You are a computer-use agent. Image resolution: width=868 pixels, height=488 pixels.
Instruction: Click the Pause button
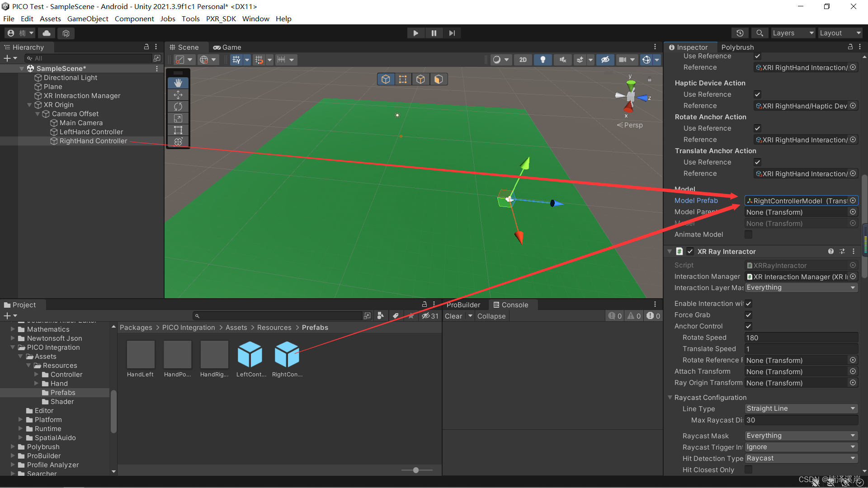tap(434, 33)
